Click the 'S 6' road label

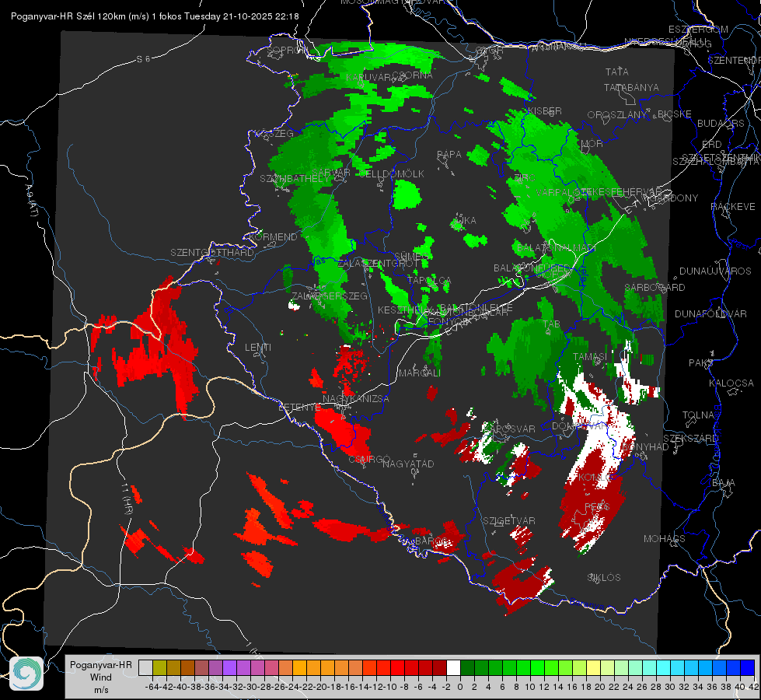(143, 59)
